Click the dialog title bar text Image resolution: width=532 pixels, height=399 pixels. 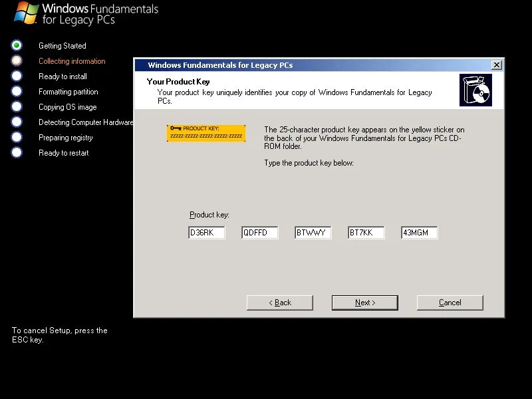tap(220, 65)
